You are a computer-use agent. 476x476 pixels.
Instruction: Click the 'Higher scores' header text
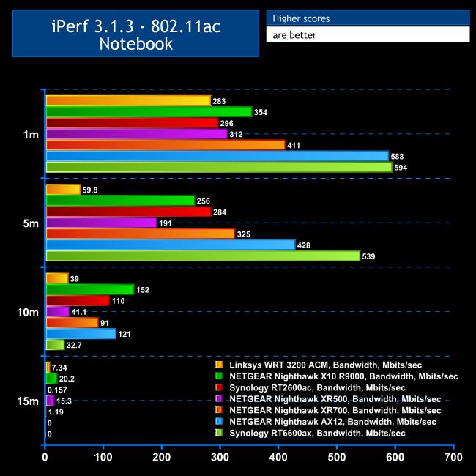tap(301, 18)
